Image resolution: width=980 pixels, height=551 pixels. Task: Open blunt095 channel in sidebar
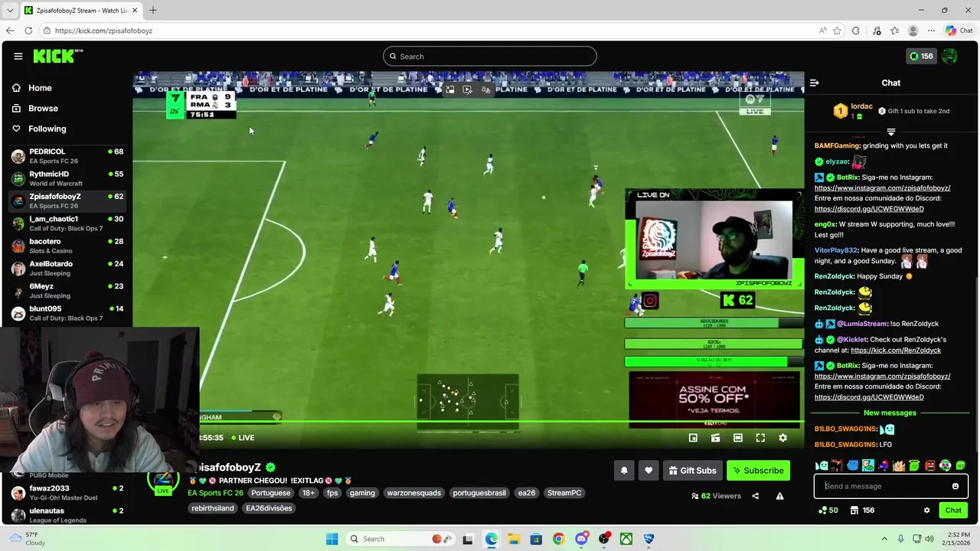pos(67,313)
